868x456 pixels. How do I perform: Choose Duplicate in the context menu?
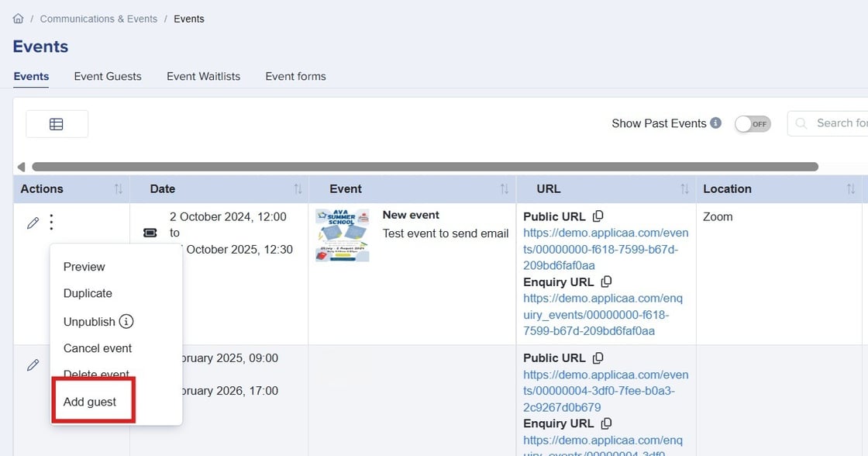[x=88, y=294]
